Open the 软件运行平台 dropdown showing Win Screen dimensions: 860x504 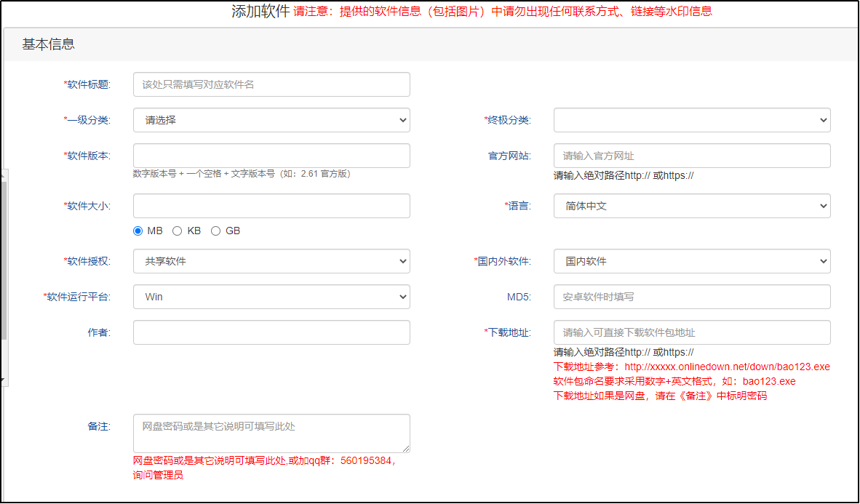click(x=271, y=297)
